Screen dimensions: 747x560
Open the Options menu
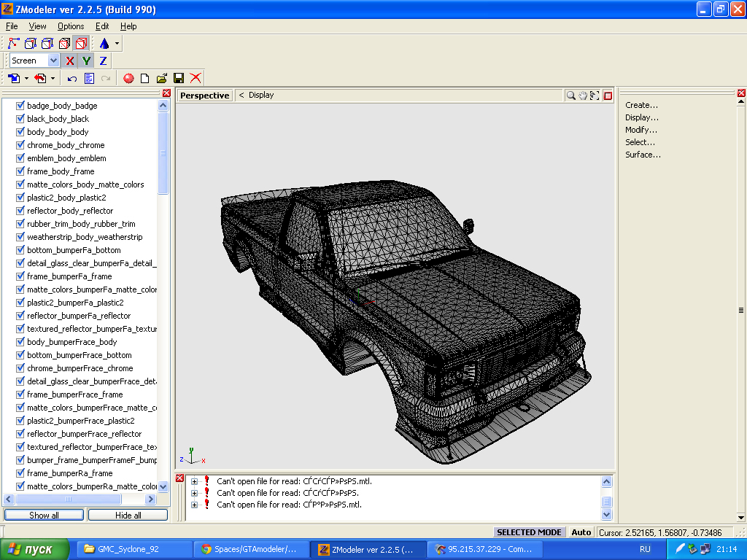point(71,26)
